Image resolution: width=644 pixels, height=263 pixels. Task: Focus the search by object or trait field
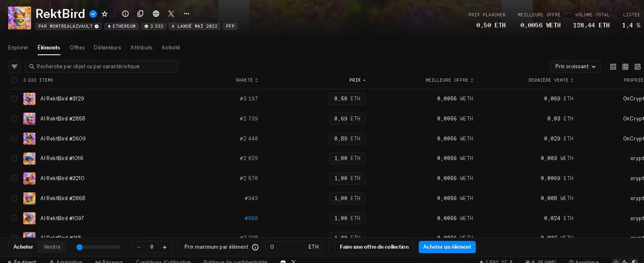pyautogui.click(x=101, y=67)
